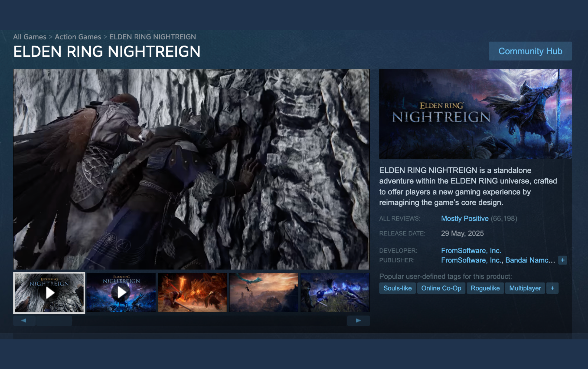Expand more user-defined tags
The height and width of the screenshot is (369, 588).
[552, 288]
